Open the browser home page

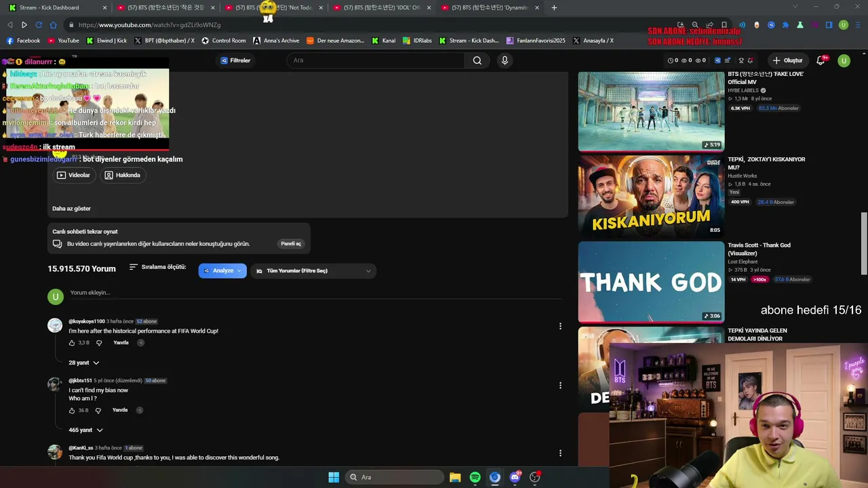tap(54, 25)
